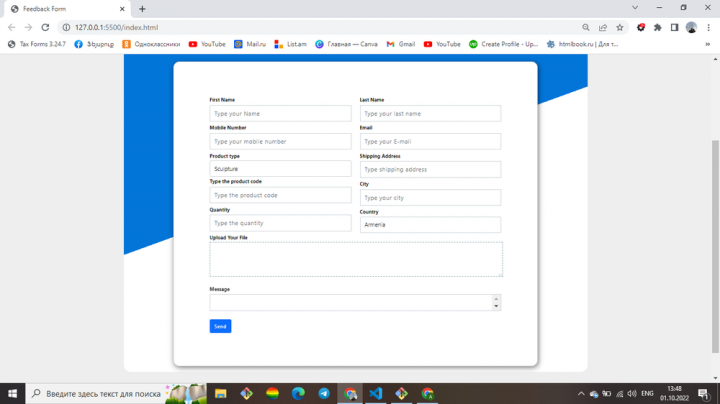This screenshot has width=720, height=404.
Task: Open Microsoft Edge from taskbar
Action: click(x=298, y=393)
